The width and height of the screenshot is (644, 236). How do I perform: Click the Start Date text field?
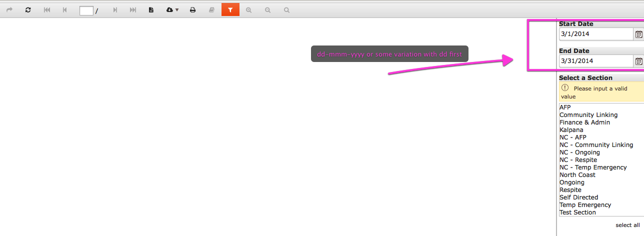[596, 34]
